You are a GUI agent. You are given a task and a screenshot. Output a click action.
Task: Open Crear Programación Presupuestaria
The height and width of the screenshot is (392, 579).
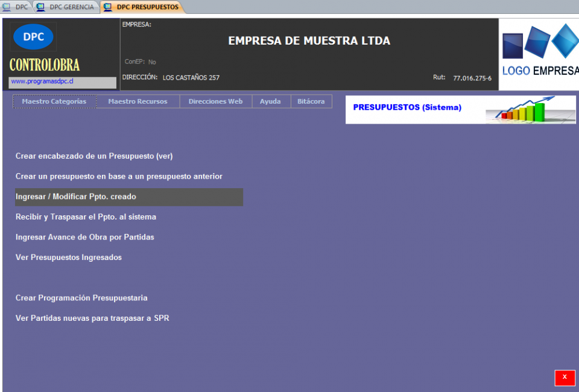click(81, 298)
